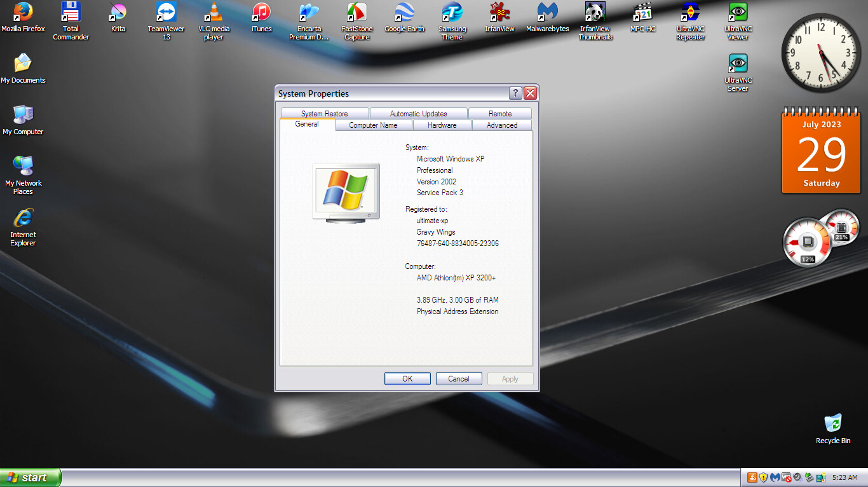Click the OK button
Image resolution: width=868 pixels, height=487 pixels.
[x=407, y=379]
